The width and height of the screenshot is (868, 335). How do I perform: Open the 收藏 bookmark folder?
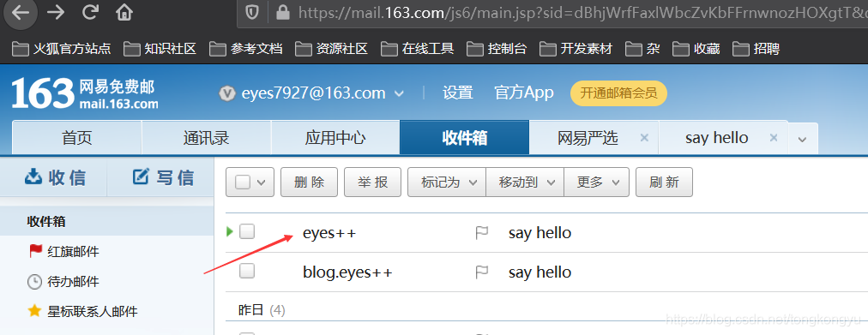coord(696,49)
